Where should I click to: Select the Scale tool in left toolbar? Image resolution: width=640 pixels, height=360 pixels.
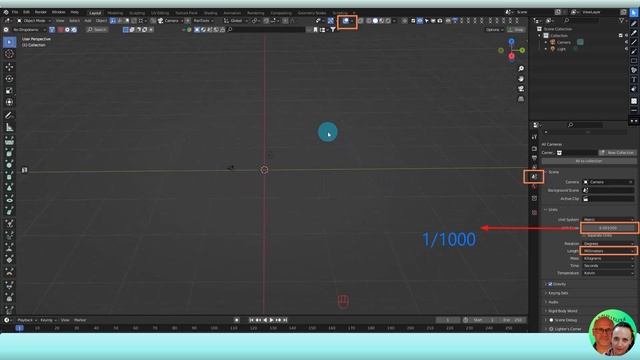(9, 90)
